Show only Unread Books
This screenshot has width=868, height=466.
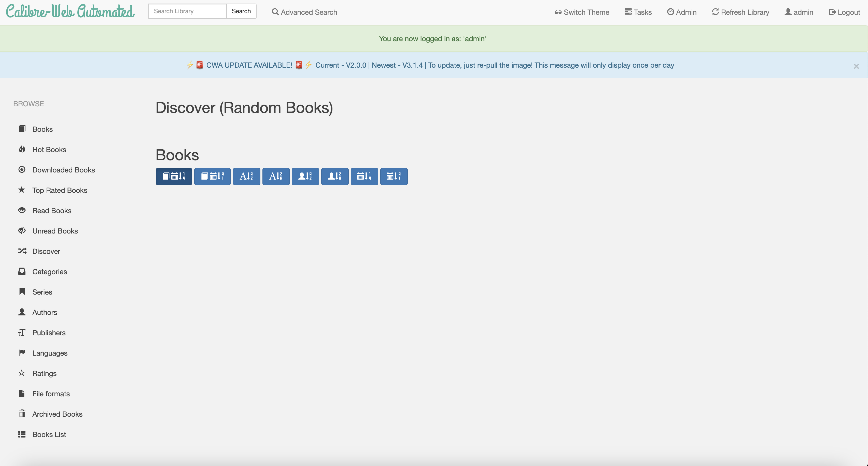(x=55, y=231)
